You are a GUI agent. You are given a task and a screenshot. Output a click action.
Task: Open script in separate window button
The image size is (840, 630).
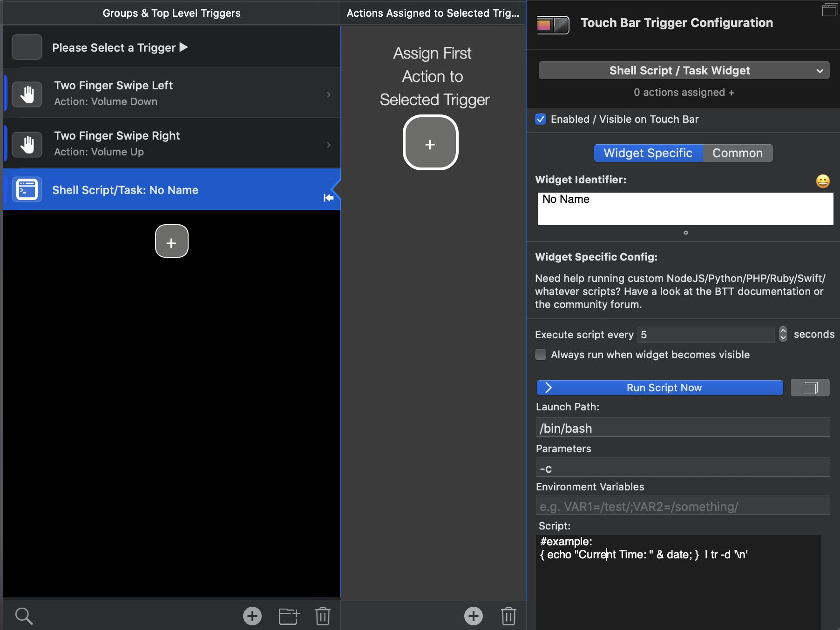pos(810,388)
